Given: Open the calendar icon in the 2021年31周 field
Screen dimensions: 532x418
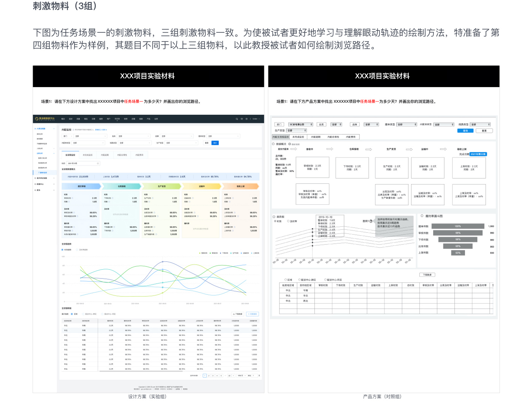Looking at the screenshot, I should point(98,163).
